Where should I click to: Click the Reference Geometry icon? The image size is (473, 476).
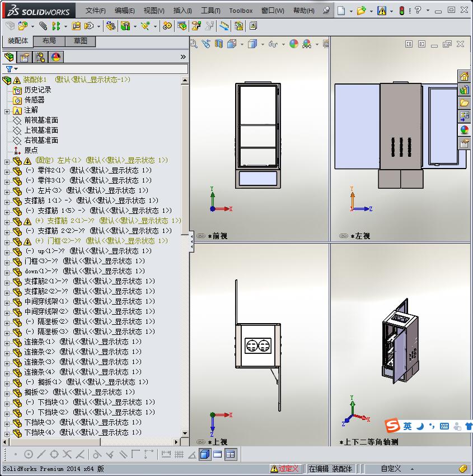[146, 26]
